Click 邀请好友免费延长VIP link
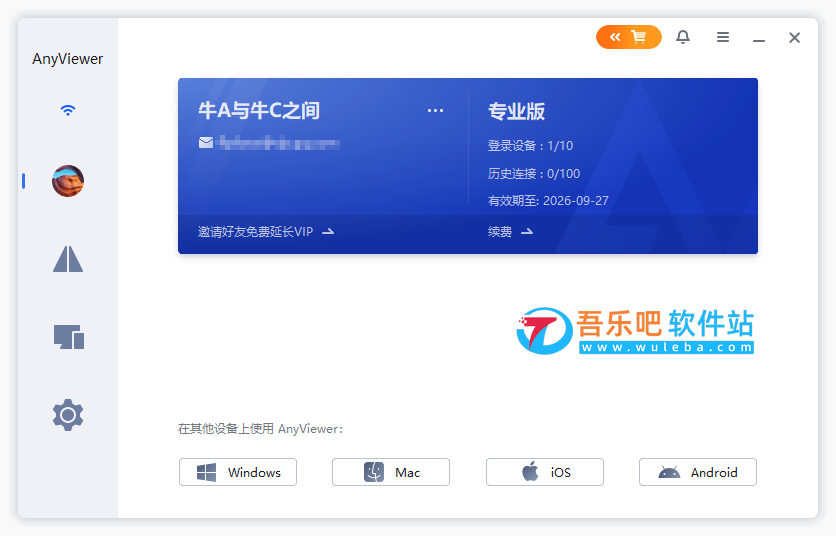836x536 pixels. (266, 231)
